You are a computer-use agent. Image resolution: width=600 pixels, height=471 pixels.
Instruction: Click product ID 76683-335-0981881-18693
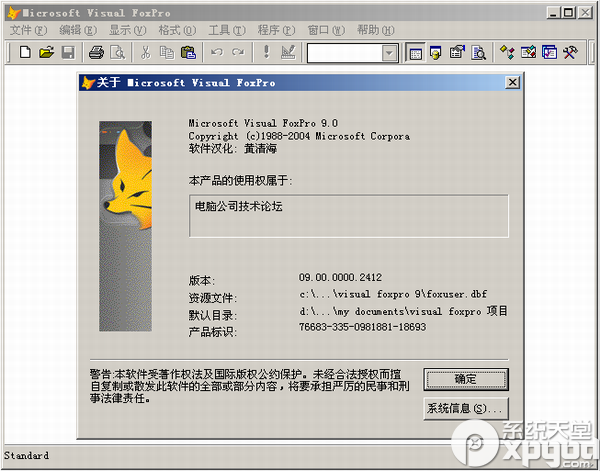click(x=362, y=327)
